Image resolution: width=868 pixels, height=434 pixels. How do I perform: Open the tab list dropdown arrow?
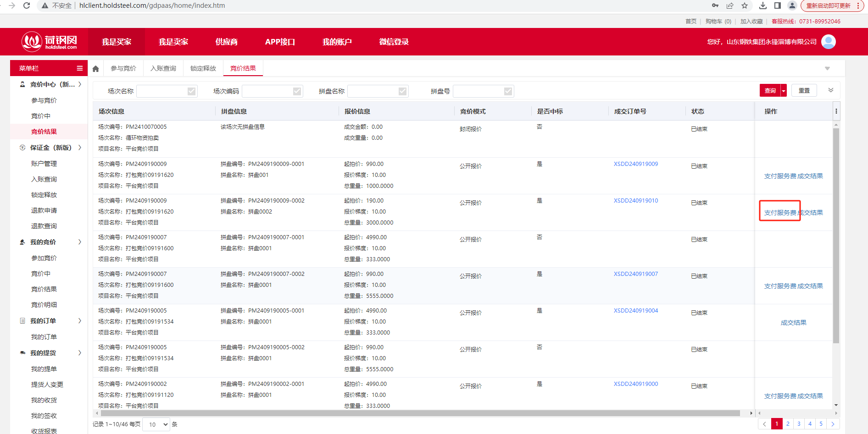tap(827, 69)
